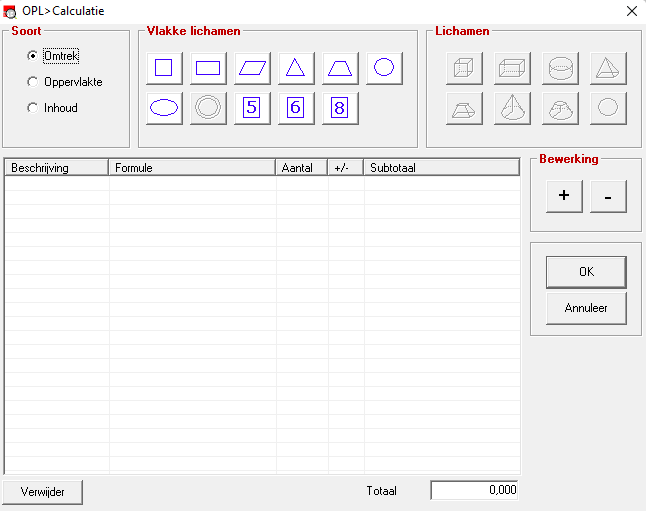
Task: Choose the rectangle shape icon
Action: [x=208, y=68]
